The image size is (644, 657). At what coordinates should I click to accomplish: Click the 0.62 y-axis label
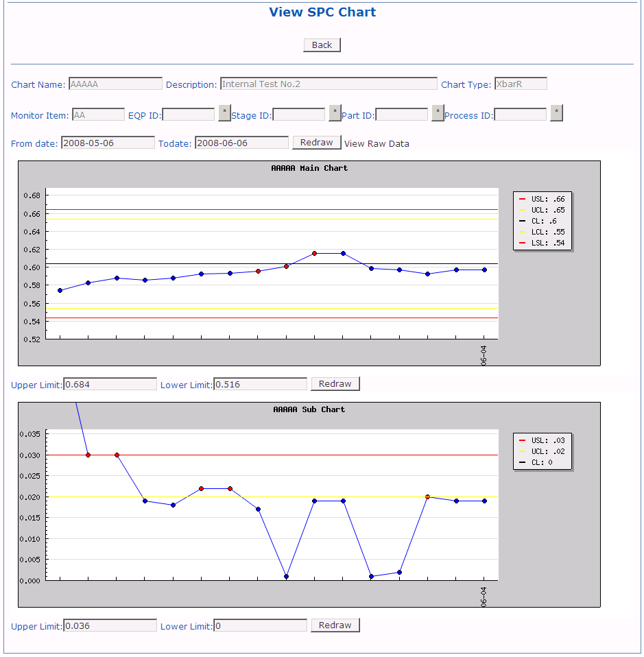click(32, 250)
